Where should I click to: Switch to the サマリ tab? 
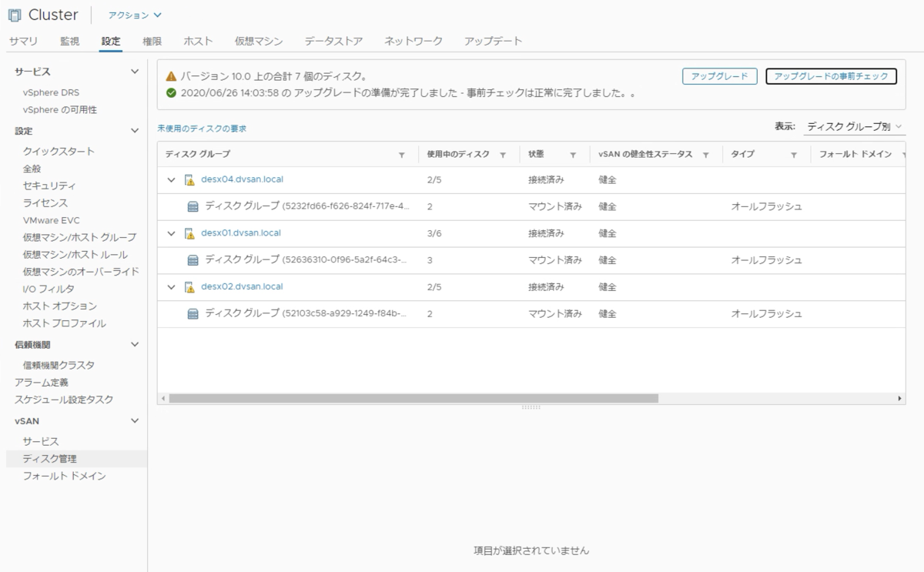[23, 41]
